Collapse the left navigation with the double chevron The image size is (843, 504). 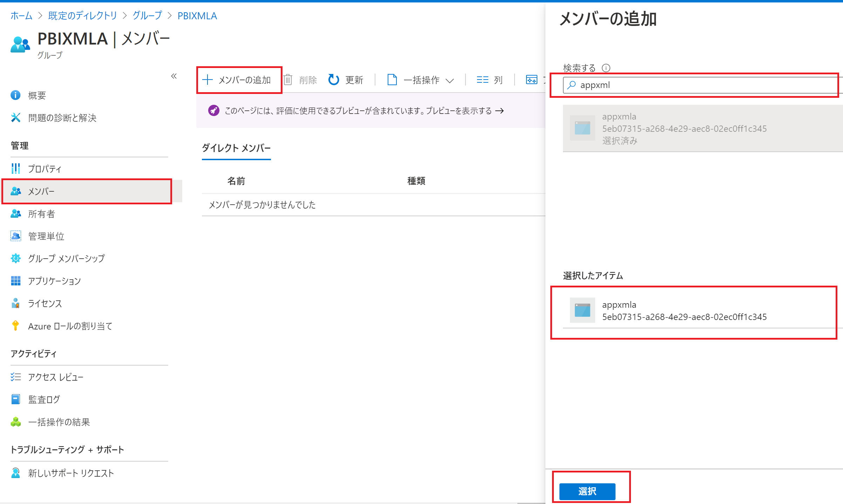point(174,76)
